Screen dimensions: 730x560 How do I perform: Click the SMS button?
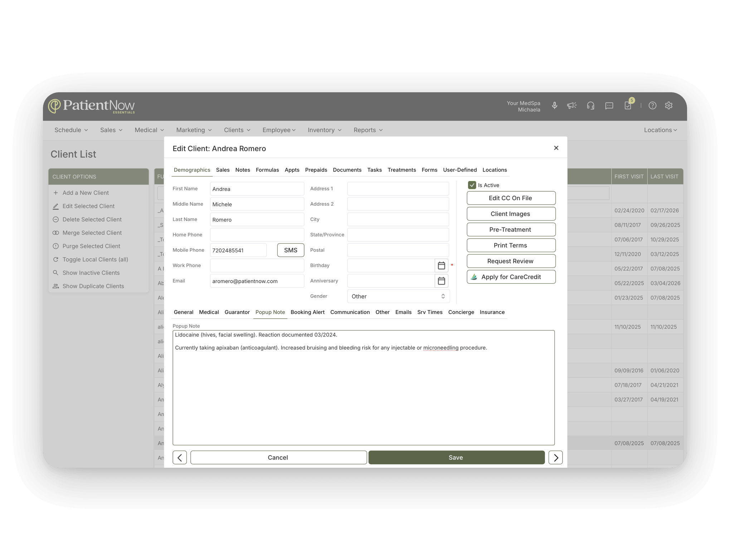point(291,250)
